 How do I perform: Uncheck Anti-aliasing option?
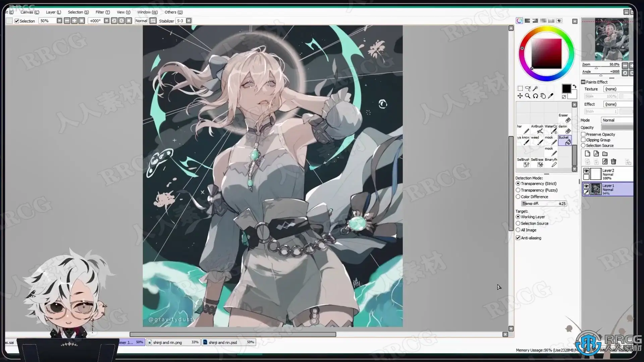pyautogui.click(x=518, y=238)
